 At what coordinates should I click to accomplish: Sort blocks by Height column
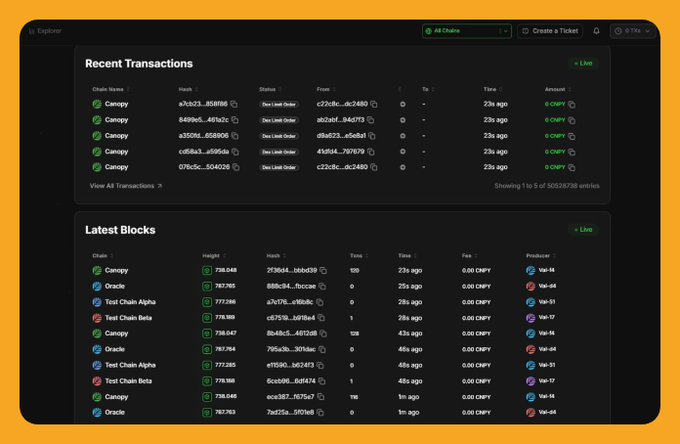[214, 256]
